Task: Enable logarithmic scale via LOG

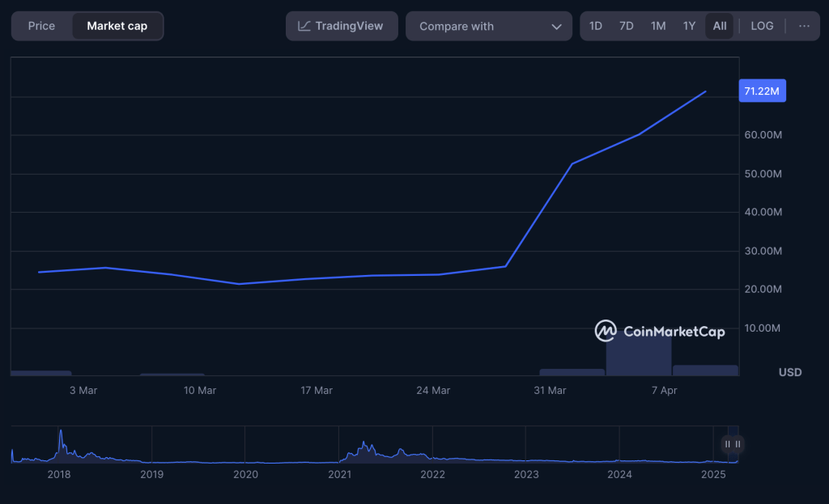Action: tap(761, 25)
